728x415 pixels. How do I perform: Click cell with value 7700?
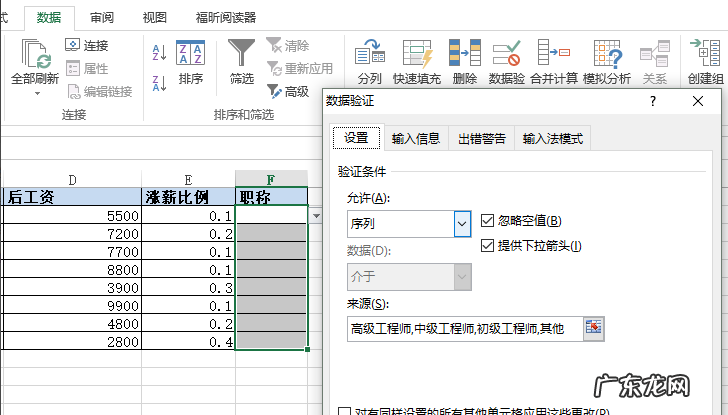pyautogui.click(x=72, y=252)
